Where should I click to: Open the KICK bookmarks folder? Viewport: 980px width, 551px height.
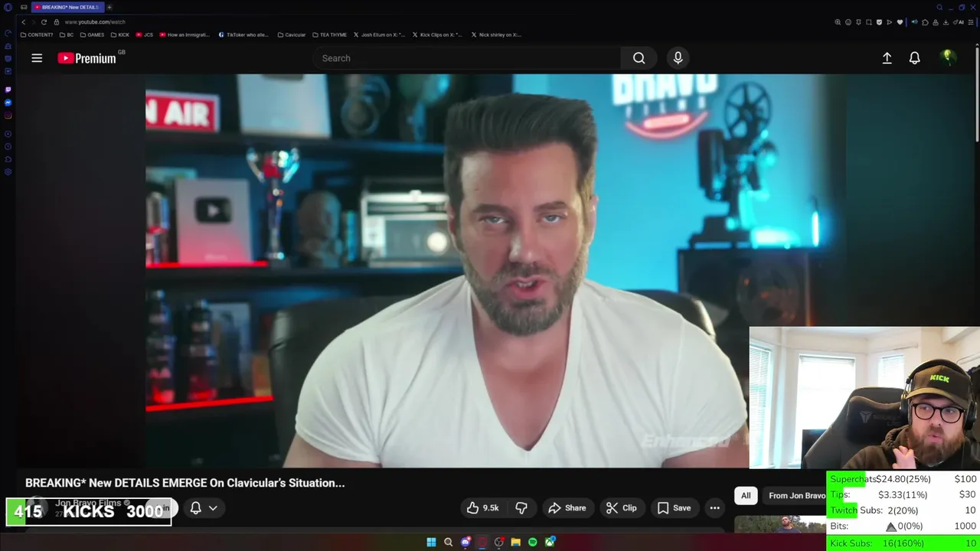point(120,34)
